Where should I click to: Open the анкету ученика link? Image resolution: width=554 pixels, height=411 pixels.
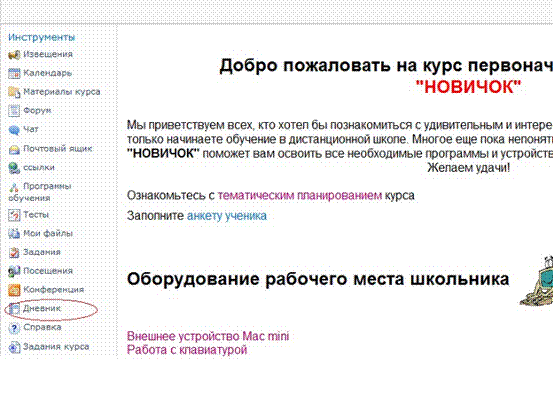[226, 216]
